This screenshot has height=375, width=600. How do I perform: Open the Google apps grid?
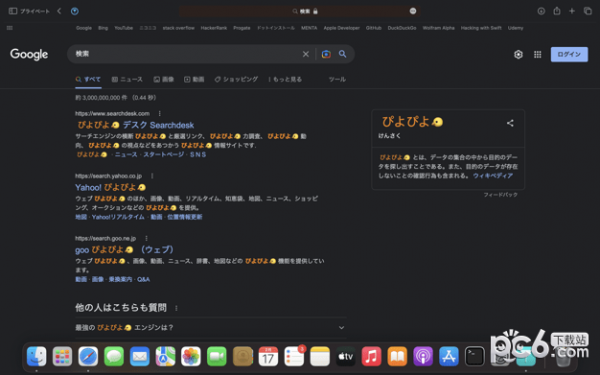point(538,54)
